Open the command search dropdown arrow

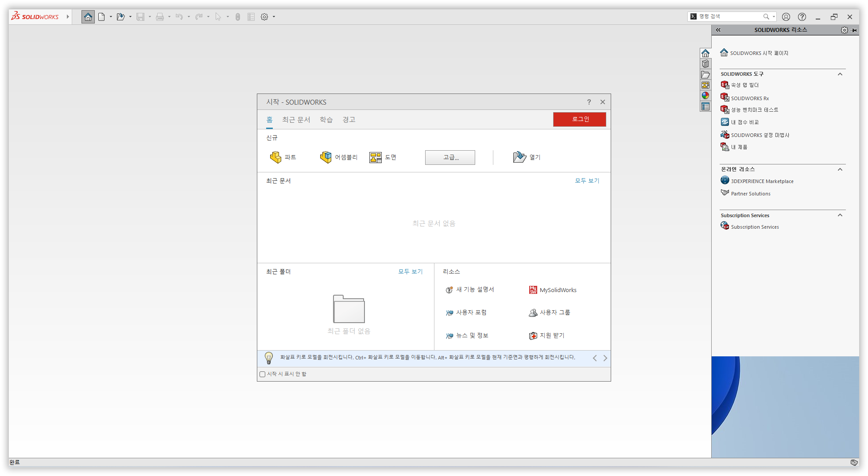tap(774, 16)
